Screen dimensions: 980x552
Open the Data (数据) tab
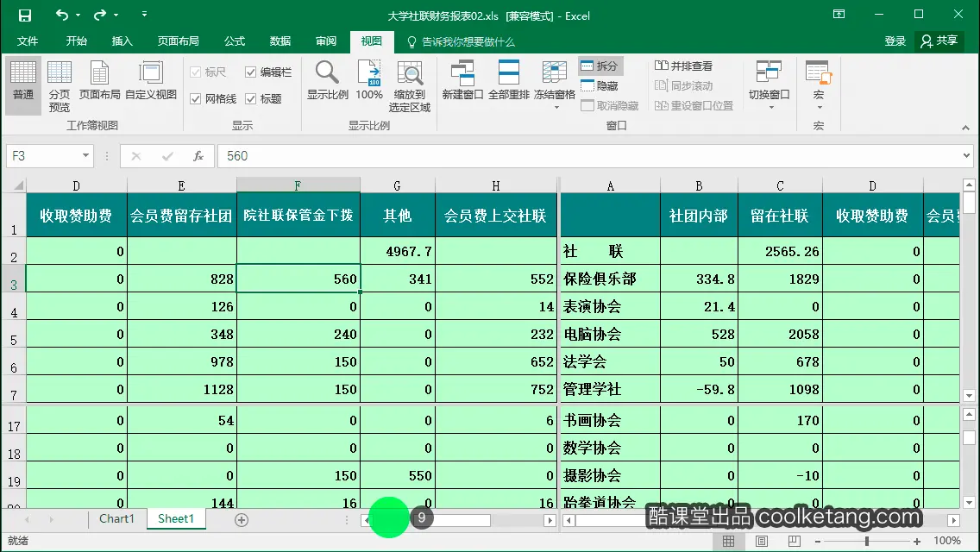point(280,41)
